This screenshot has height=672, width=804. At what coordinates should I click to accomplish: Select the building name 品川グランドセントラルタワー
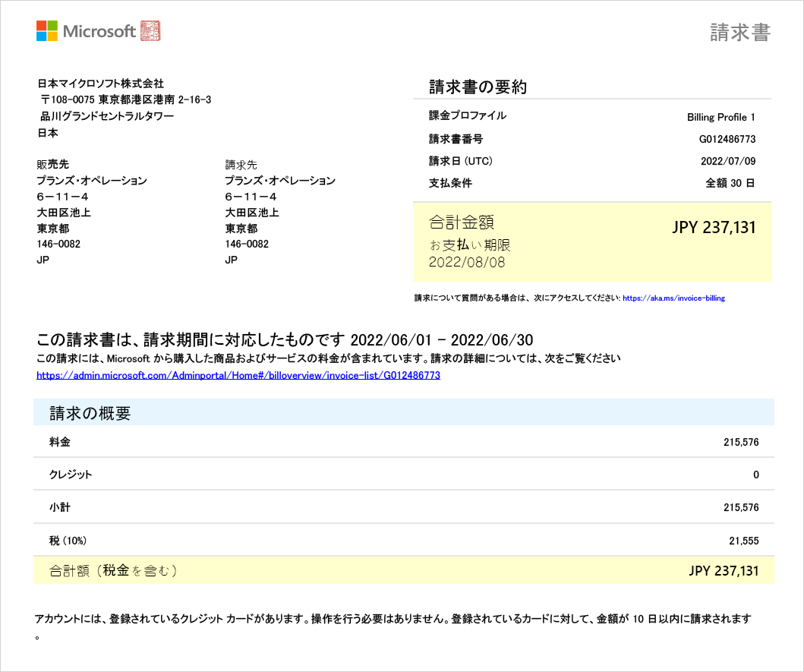pos(107,116)
